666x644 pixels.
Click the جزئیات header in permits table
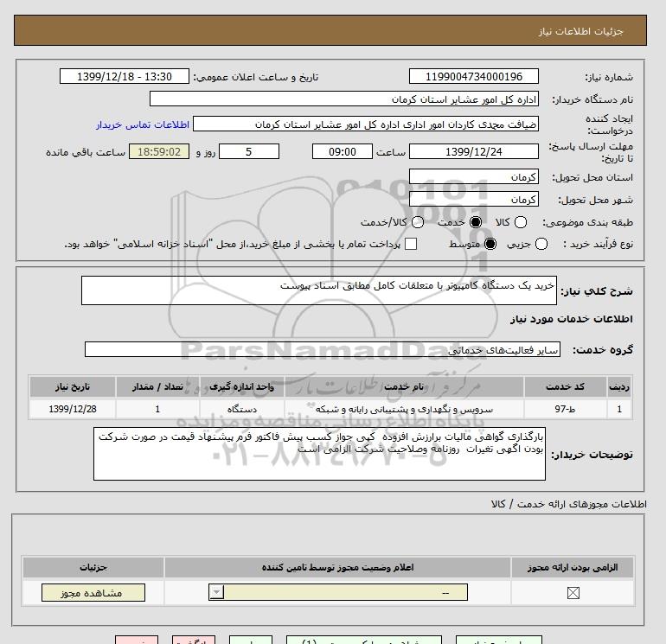[93, 567]
